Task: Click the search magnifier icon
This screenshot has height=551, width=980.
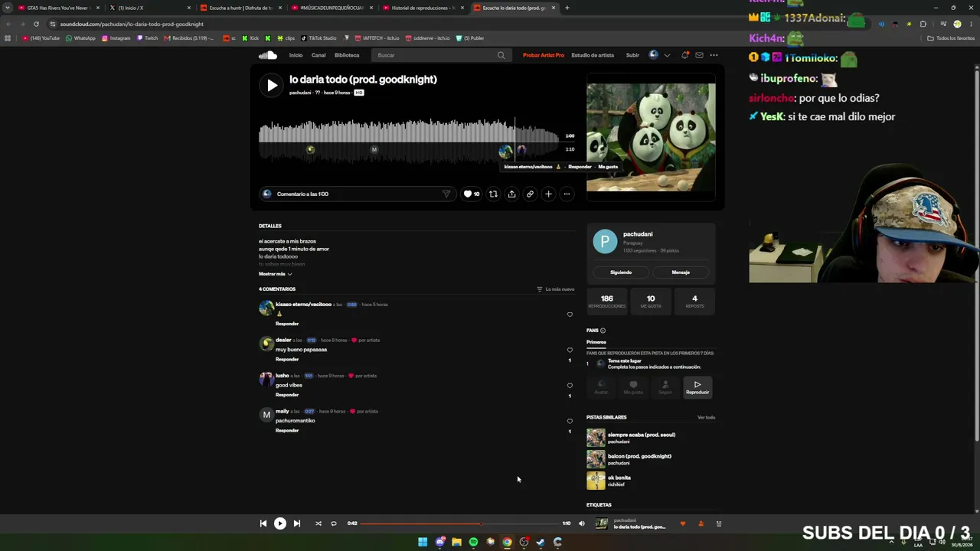Action: coord(501,55)
